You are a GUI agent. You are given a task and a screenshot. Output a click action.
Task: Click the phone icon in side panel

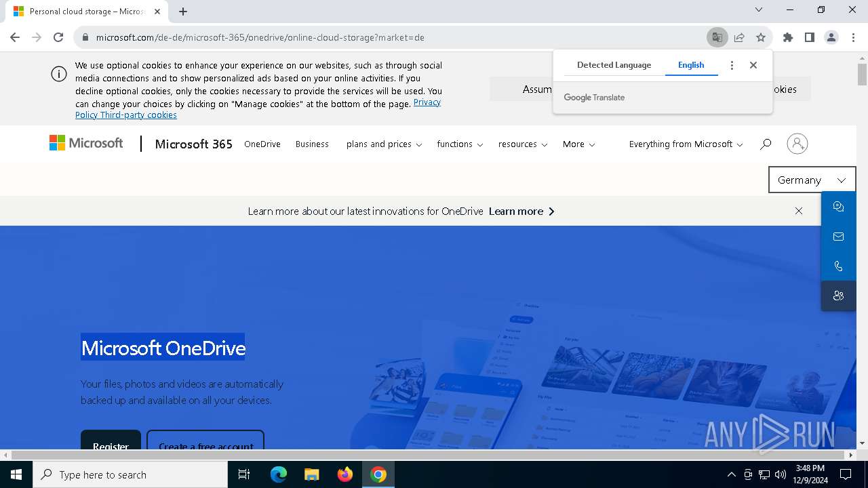[839, 266]
